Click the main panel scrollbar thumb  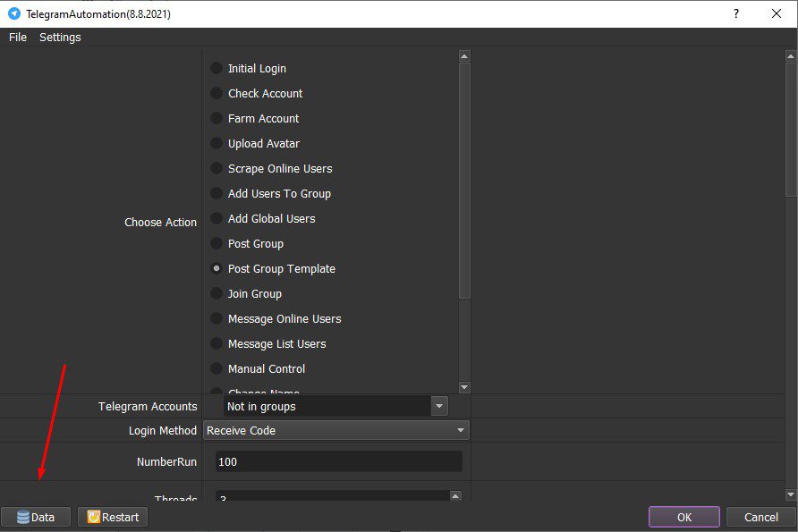pyautogui.click(x=791, y=130)
